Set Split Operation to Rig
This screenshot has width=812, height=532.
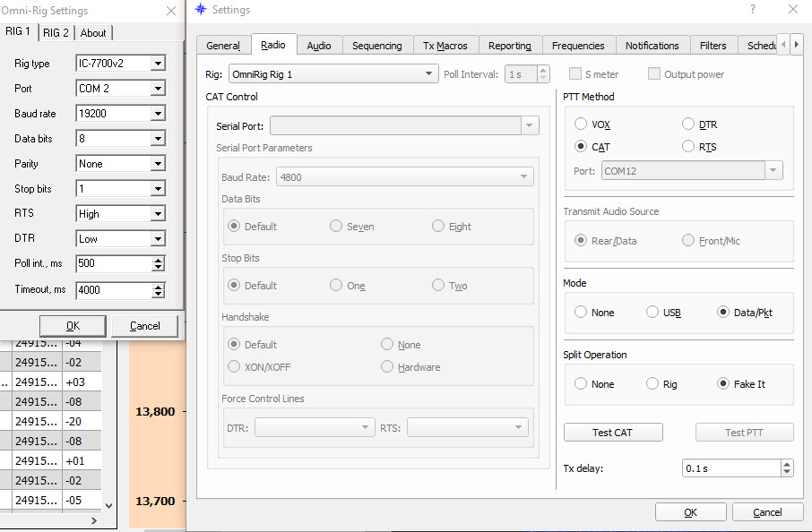(652, 383)
